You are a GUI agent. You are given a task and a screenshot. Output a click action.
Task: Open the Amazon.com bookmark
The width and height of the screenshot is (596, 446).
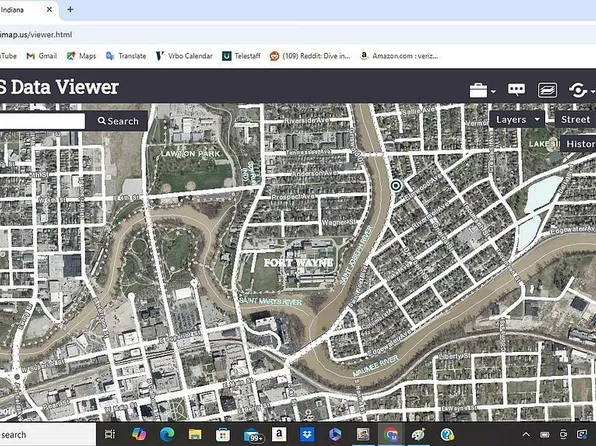(x=399, y=56)
